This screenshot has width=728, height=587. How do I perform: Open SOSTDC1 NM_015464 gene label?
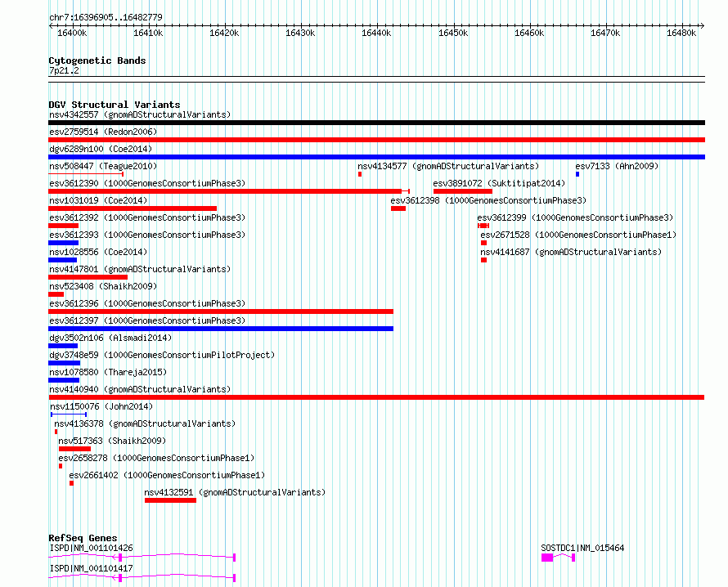coord(582,548)
